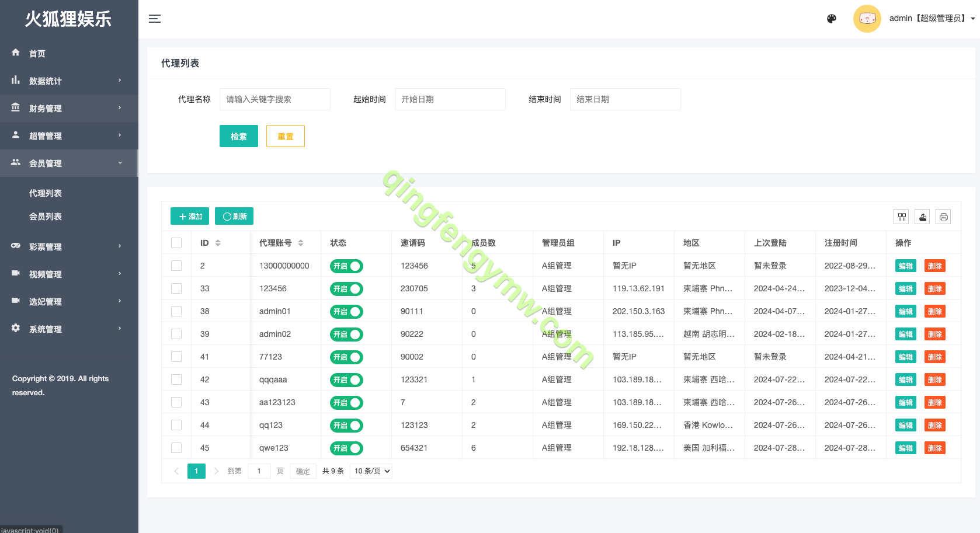Open the admin user dropdown menu
Screen dimensions: 980x533
932,19
